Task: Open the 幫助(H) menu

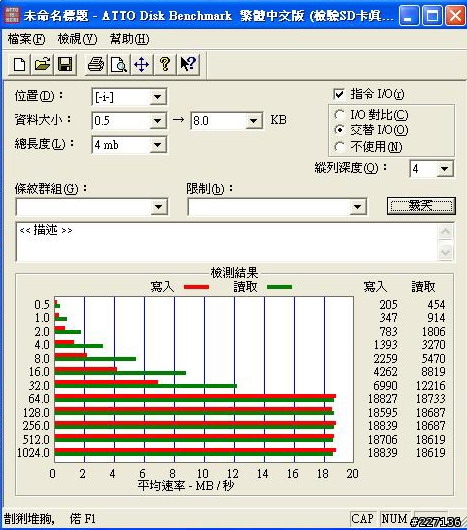Action: (x=129, y=39)
